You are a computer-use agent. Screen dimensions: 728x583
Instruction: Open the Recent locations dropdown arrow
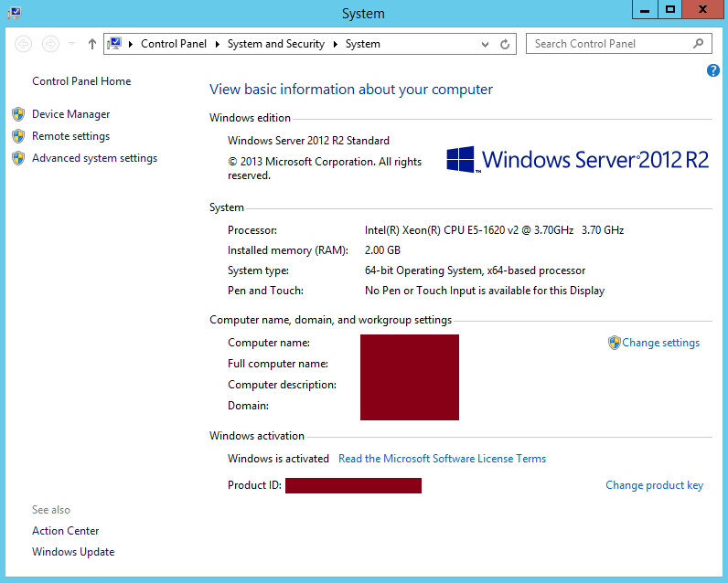(x=72, y=44)
